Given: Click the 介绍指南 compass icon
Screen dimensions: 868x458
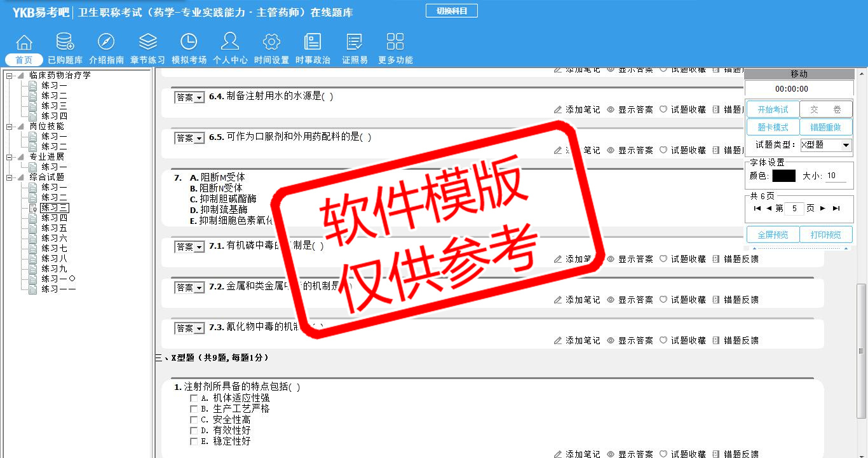Looking at the screenshot, I should coord(106,43).
